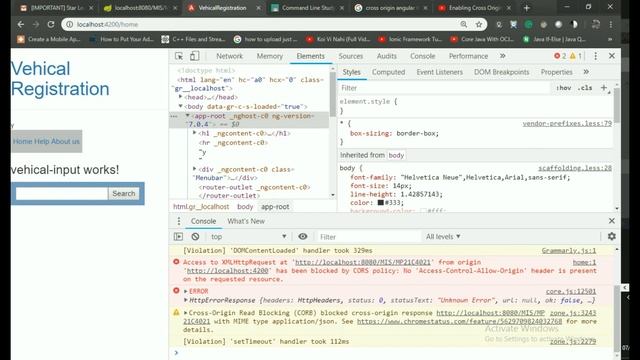This screenshot has width=640, height=360.
Task: Open the What's New drawer tab
Action: [246, 221]
